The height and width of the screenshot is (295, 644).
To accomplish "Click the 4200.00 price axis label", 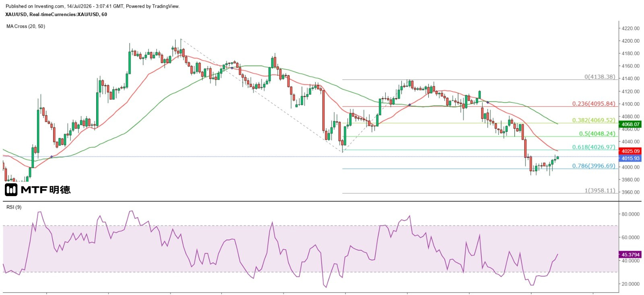I will (x=630, y=41).
